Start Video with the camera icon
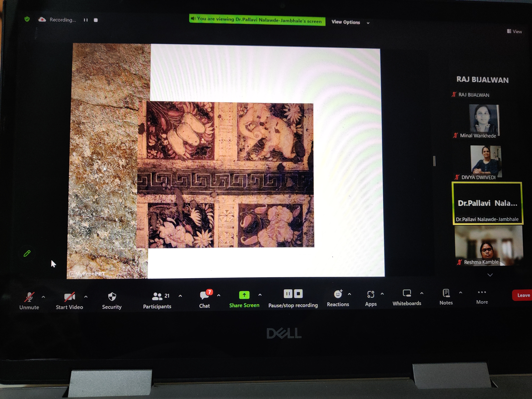The height and width of the screenshot is (399, 532). click(x=70, y=301)
